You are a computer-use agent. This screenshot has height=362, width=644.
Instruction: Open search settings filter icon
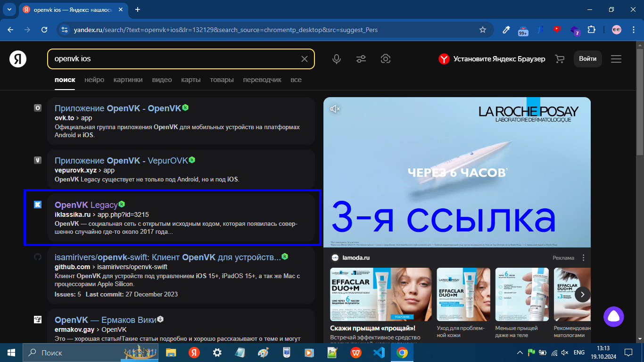361,59
